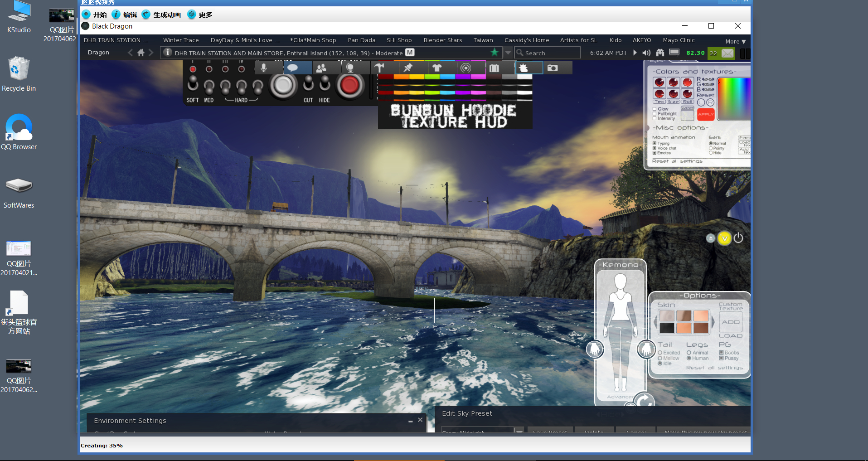The image size is (868, 461).
Task: Open Winter Trace favorite landmark
Action: coord(181,40)
